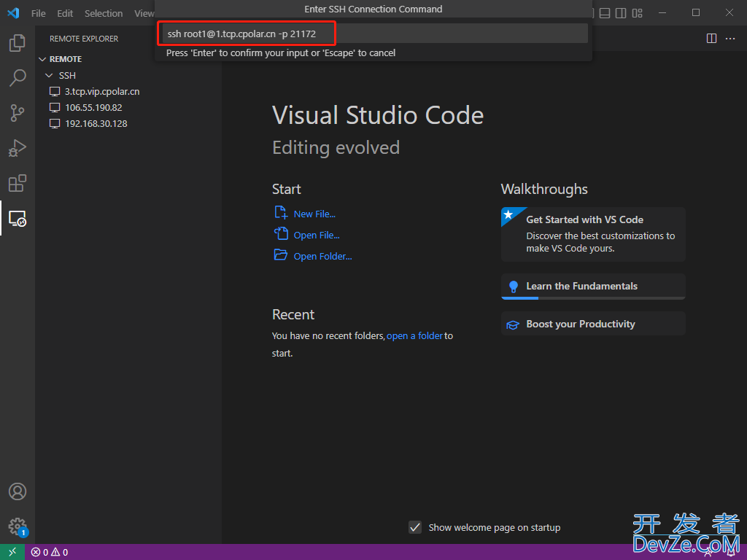This screenshot has height=560, width=747.
Task: Click the 'Enter SSH Connection Command' title
Action: point(373,9)
